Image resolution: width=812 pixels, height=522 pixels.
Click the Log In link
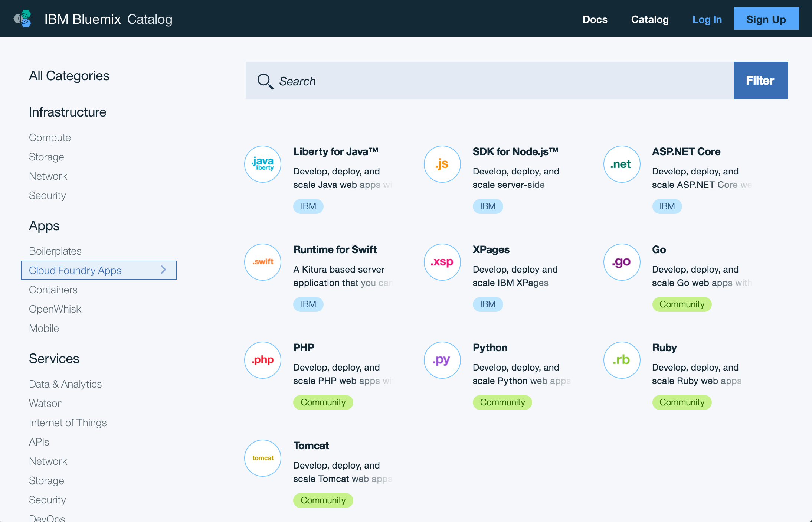[707, 19]
